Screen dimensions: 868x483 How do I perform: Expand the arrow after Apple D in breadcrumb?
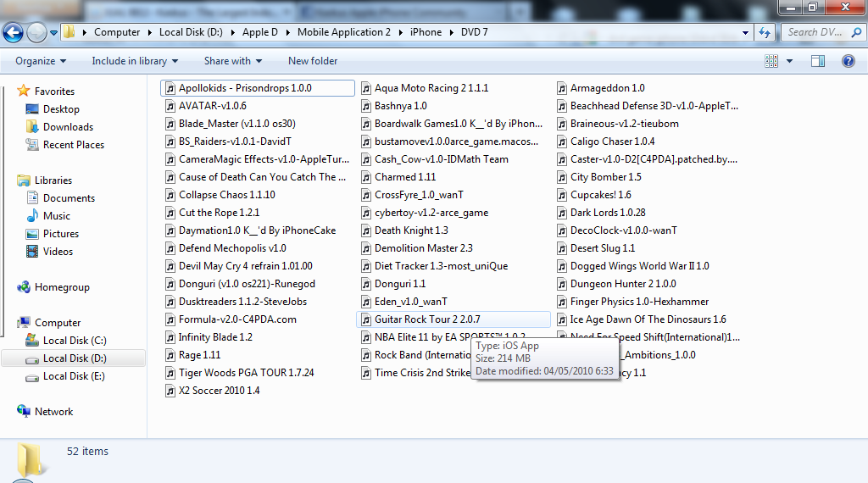288,32
